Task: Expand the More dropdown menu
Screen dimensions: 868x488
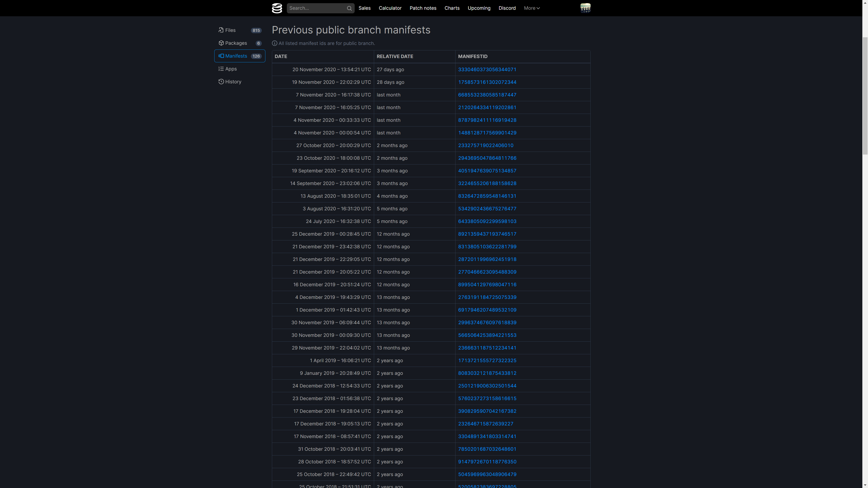Action: pyautogui.click(x=531, y=8)
